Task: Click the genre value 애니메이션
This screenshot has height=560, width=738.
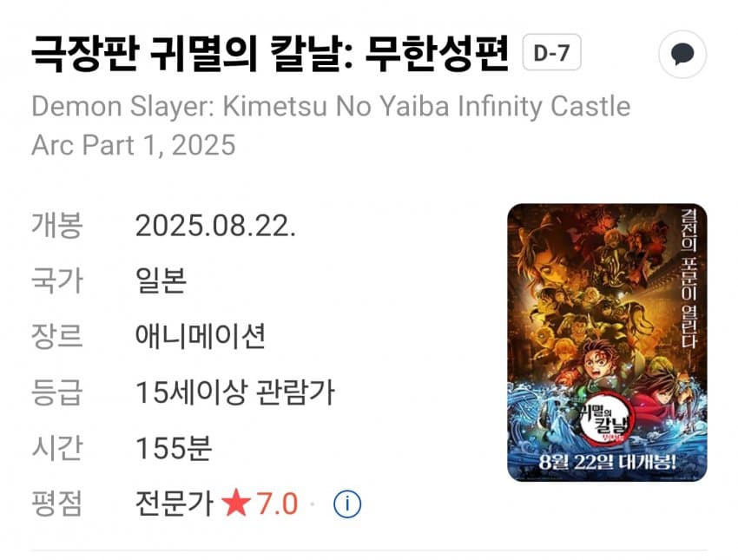Action: [201, 336]
